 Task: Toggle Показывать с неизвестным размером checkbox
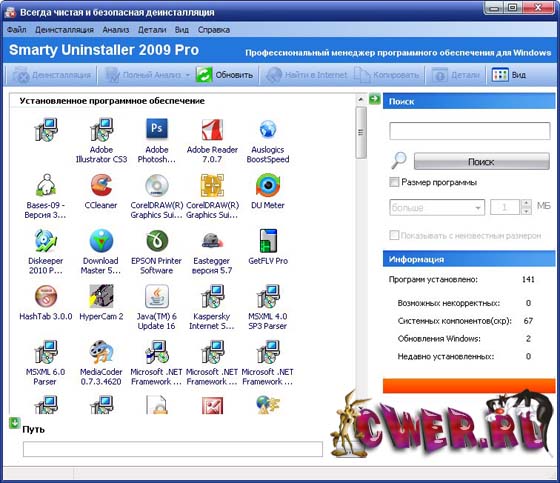coord(394,235)
